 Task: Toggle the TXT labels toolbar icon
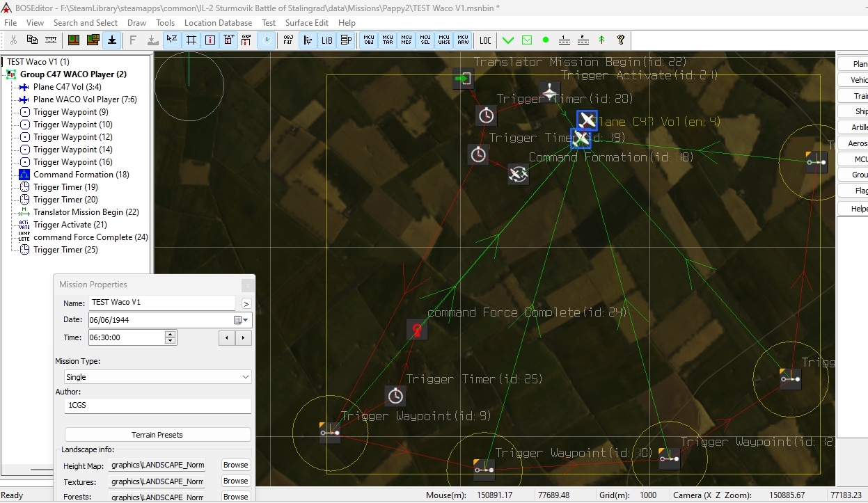click(228, 40)
